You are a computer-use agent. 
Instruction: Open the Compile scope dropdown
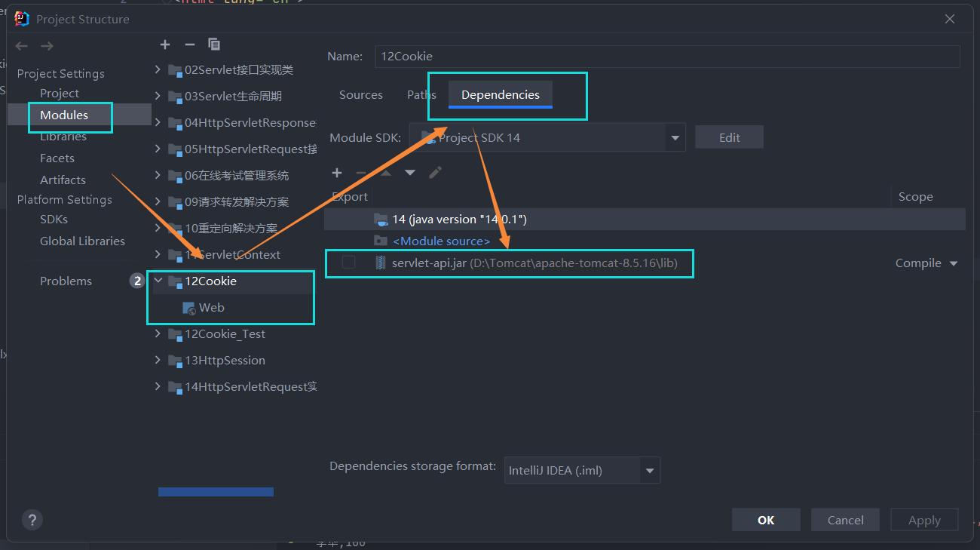point(926,263)
